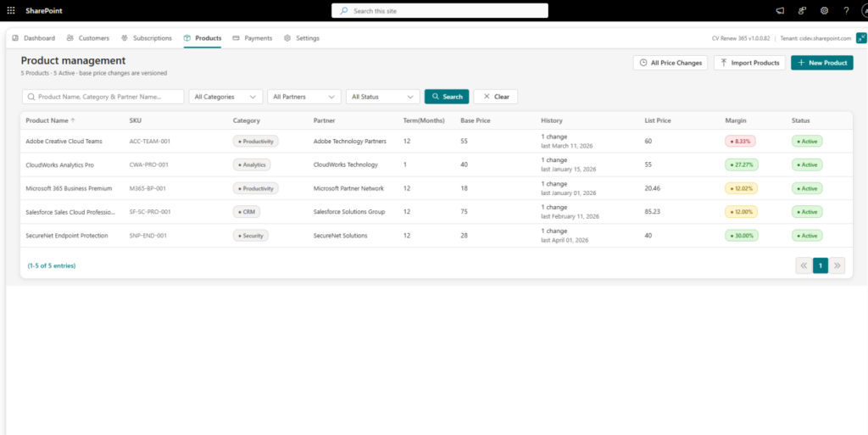Click Salesforce Solutions Group partner
Image resolution: width=868 pixels, height=435 pixels.
pyautogui.click(x=349, y=212)
